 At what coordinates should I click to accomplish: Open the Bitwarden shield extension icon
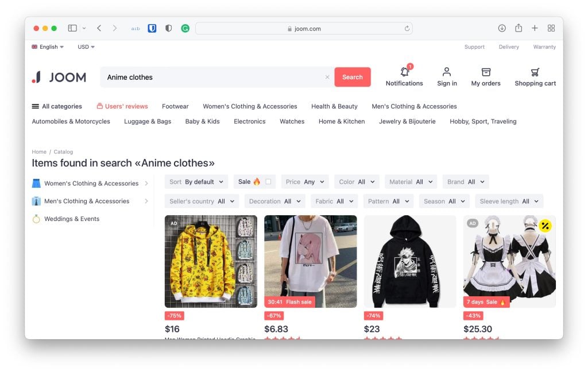[152, 28]
